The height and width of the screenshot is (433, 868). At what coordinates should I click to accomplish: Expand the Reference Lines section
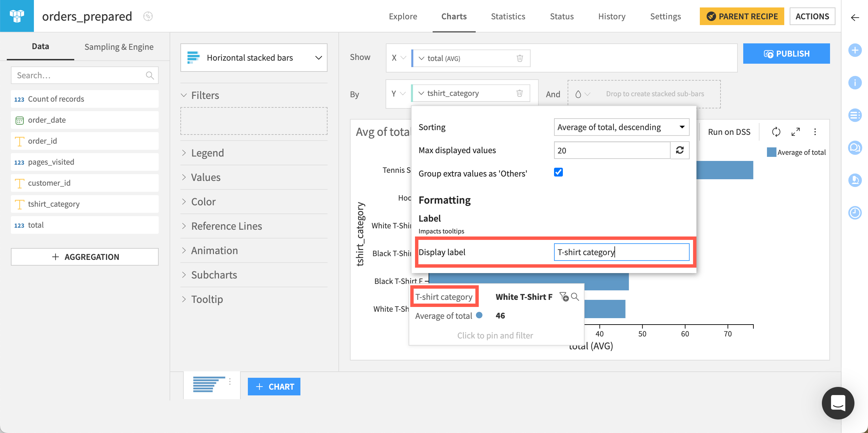pyautogui.click(x=226, y=226)
